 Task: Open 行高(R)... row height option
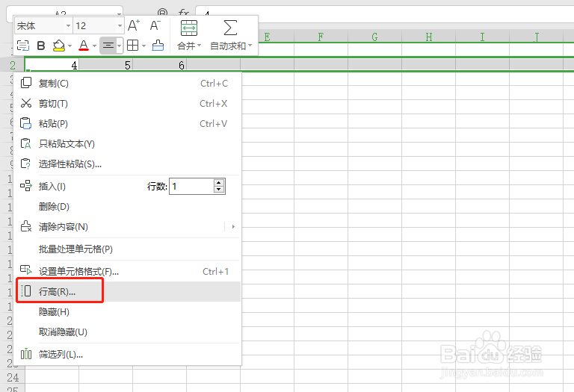[127, 291]
